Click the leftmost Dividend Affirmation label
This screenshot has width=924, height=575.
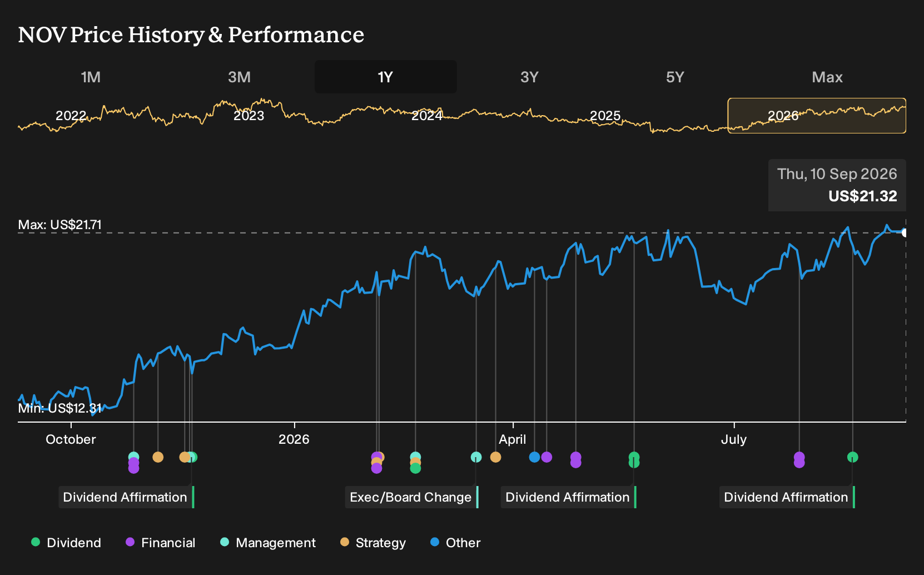[125, 497]
